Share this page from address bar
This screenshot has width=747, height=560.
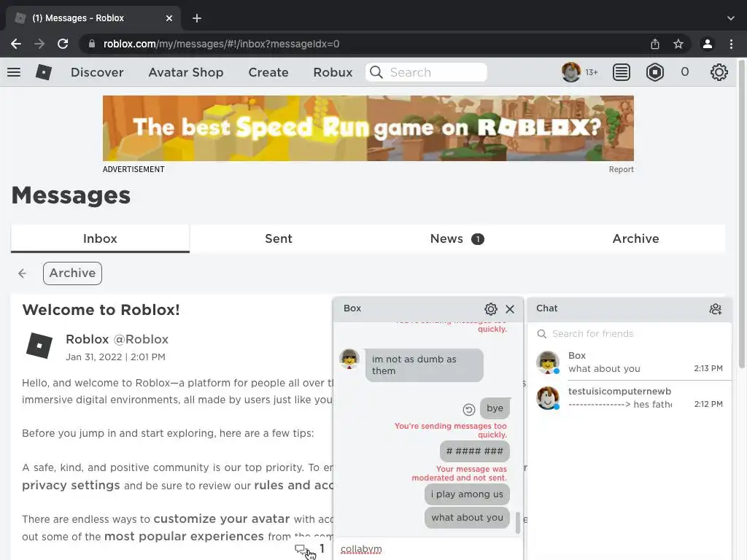coord(655,44)
